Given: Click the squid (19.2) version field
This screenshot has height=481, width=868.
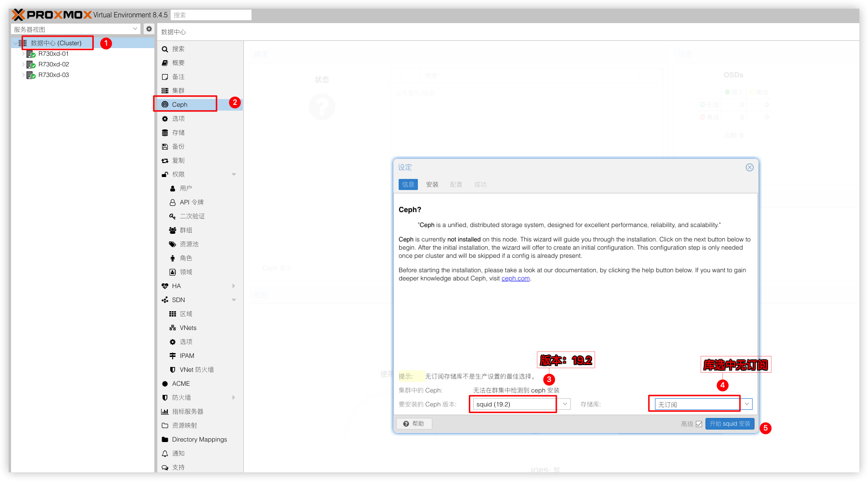Looking at the screenshot, I should click(516, 404).
